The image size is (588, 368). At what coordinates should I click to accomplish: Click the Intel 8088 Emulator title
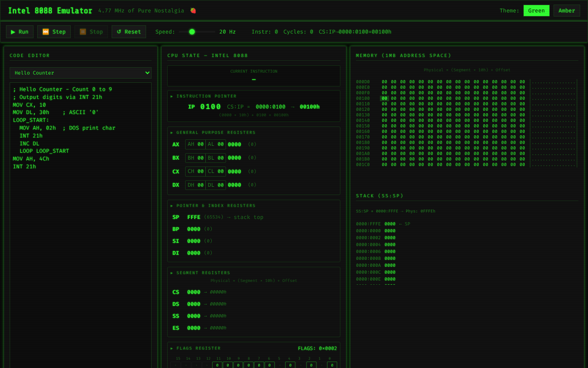[50, 11]
